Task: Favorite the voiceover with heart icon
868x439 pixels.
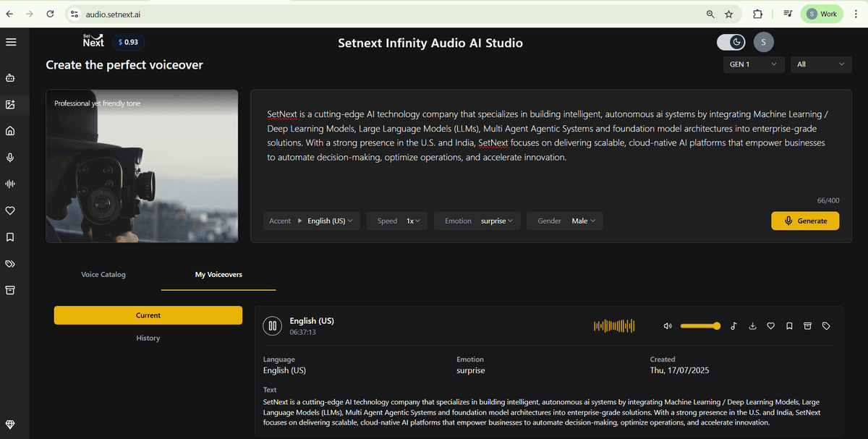Action: click(771, 326)
